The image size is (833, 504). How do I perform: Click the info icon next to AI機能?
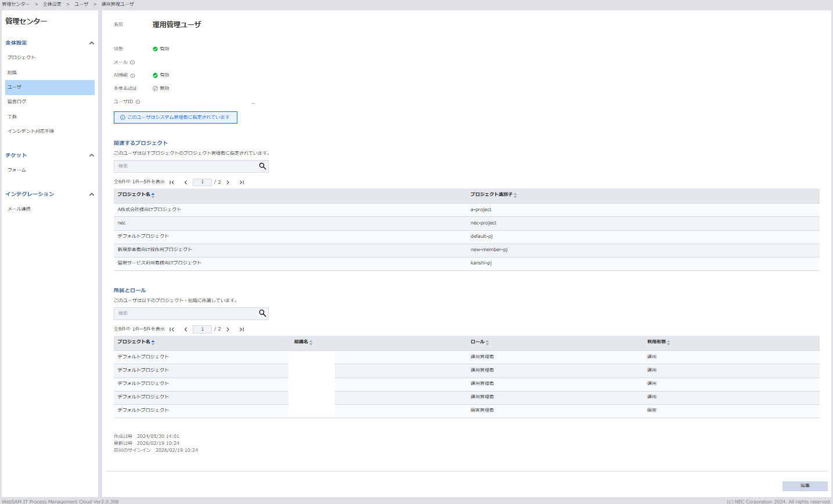click(x=132, y=75)
